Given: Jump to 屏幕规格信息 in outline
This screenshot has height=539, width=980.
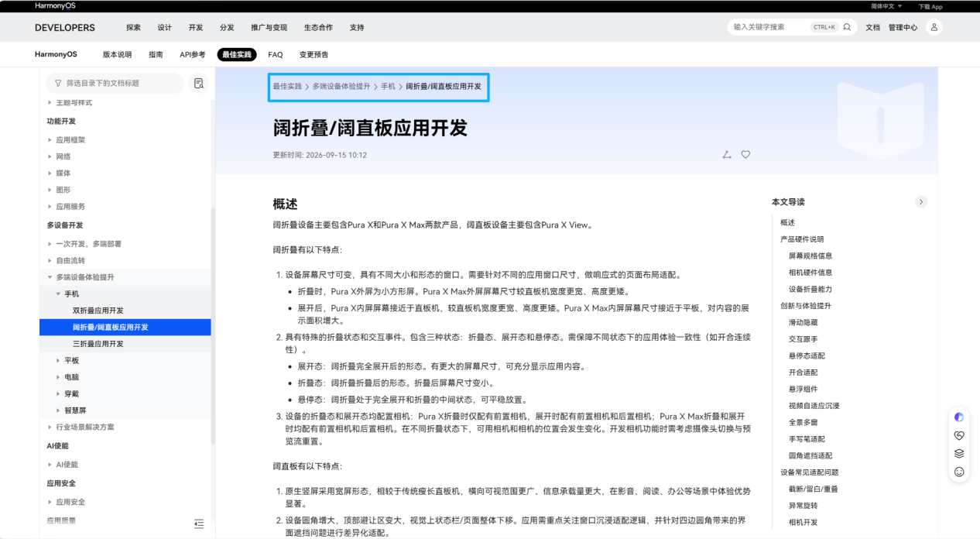Looking at the screenshot, I should click(810, 256).
